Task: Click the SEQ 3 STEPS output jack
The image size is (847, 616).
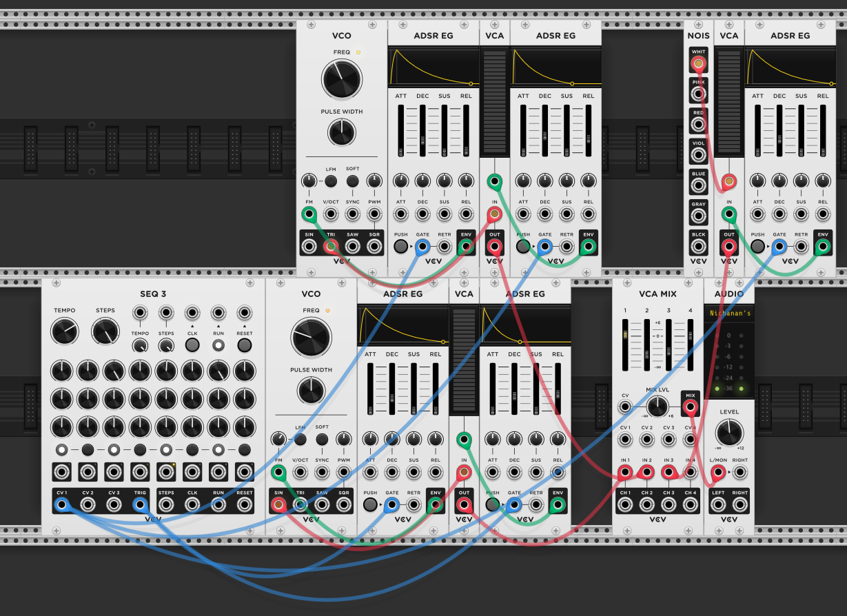Action: click(166, 505)
